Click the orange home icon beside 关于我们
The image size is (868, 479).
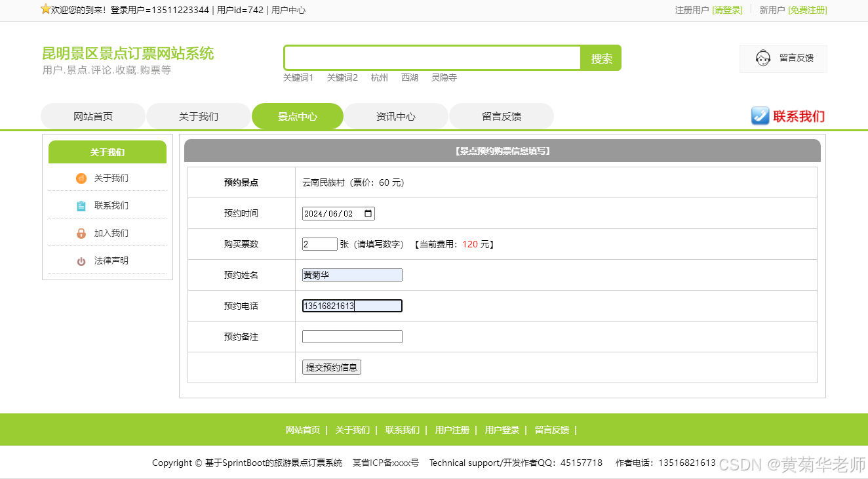81,178
